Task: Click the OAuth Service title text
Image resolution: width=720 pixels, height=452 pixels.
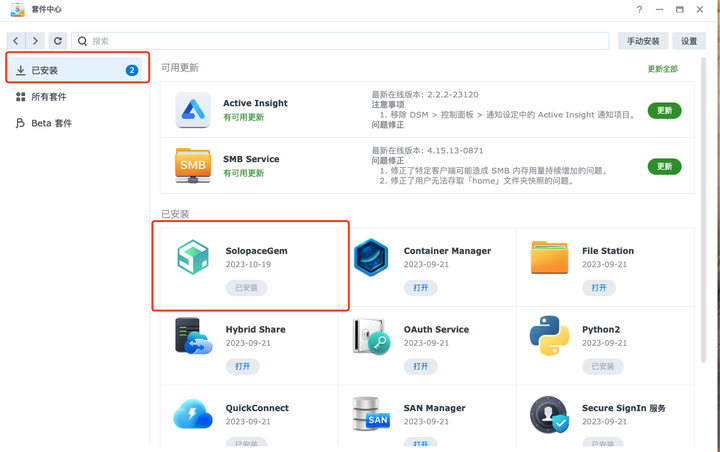Action: (x=436, y=329)
